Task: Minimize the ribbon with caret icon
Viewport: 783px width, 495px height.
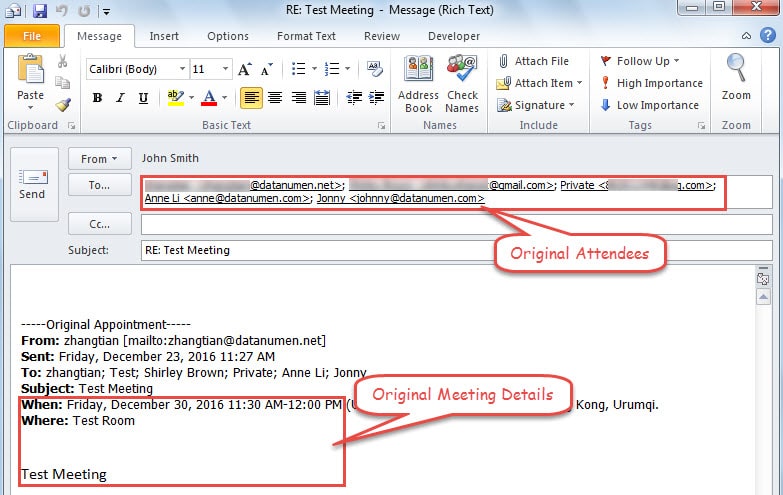Action: pos(746,36)
